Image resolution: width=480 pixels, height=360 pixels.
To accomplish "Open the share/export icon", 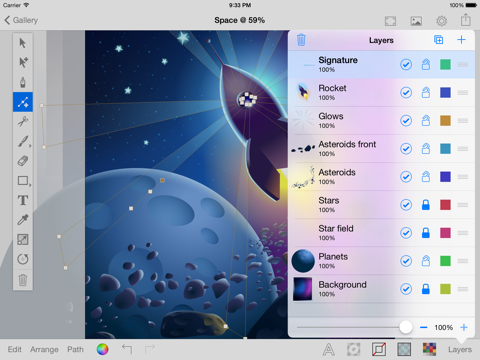I will (466, 20).
